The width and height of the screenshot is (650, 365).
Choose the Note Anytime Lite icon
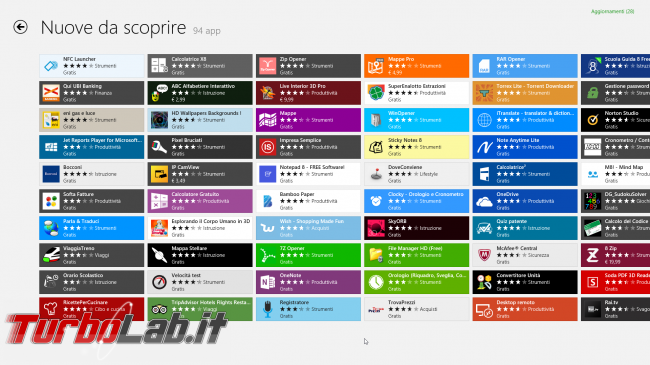484,147
